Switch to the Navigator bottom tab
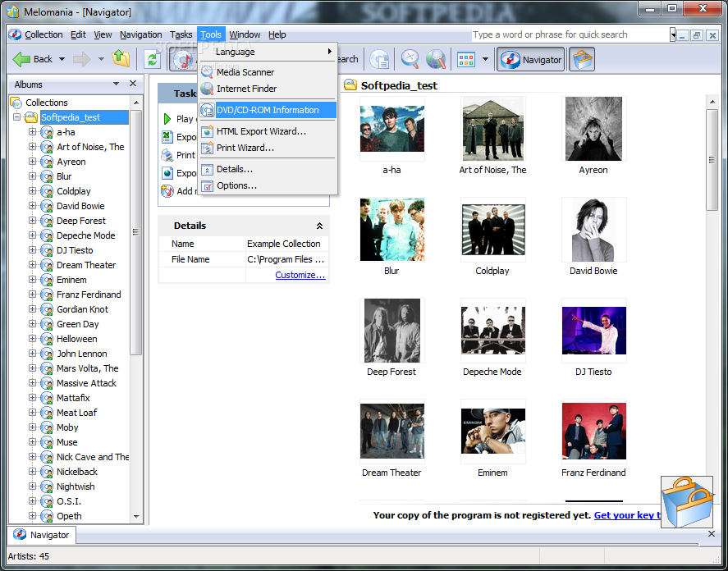Image resolution: width=728 pixels, height=571 pixels. click(x=42, y=535)
